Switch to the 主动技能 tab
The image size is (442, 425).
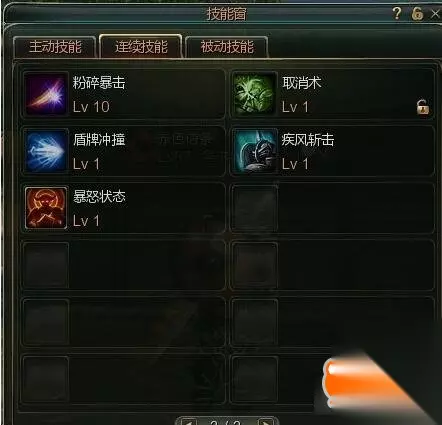point(55,47)
